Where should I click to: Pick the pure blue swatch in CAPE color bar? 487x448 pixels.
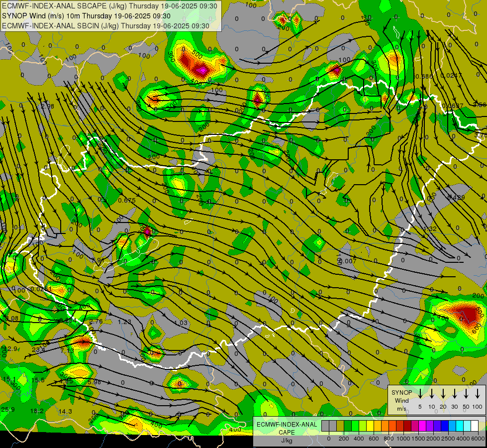(445, 426)
